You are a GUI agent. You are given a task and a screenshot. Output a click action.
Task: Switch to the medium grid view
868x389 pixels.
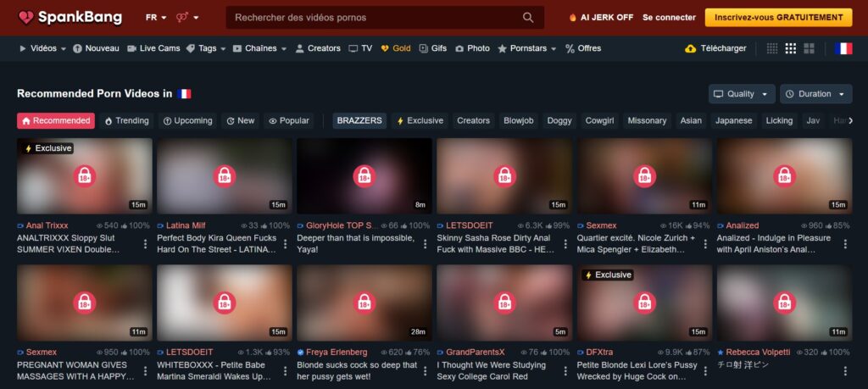point(791,48)
